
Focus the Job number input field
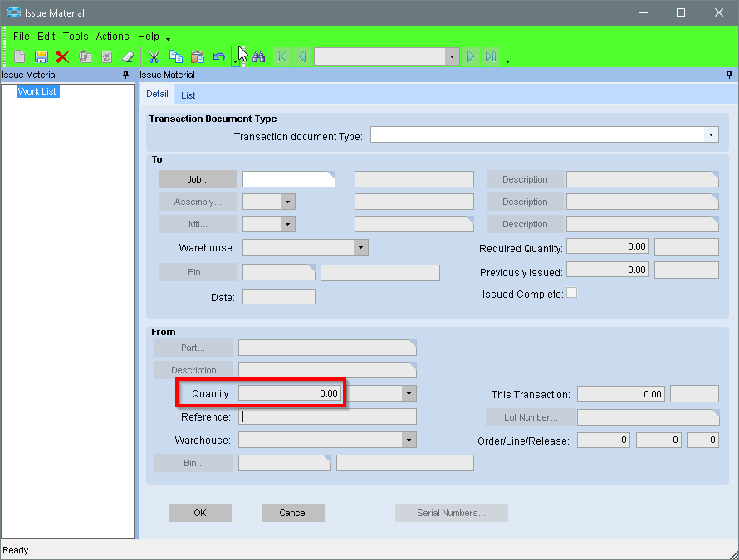pyautogui.click(x=288, y=179)
